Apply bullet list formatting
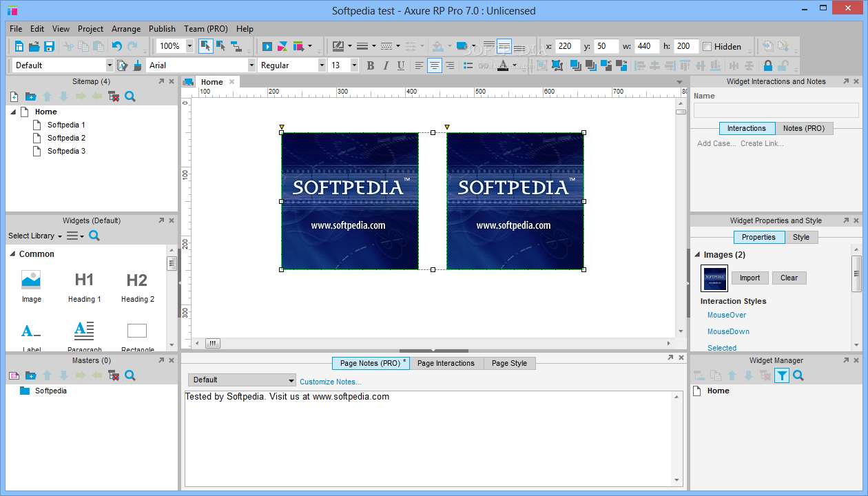This screenshot has width=868, height=496. click(468, 65)
